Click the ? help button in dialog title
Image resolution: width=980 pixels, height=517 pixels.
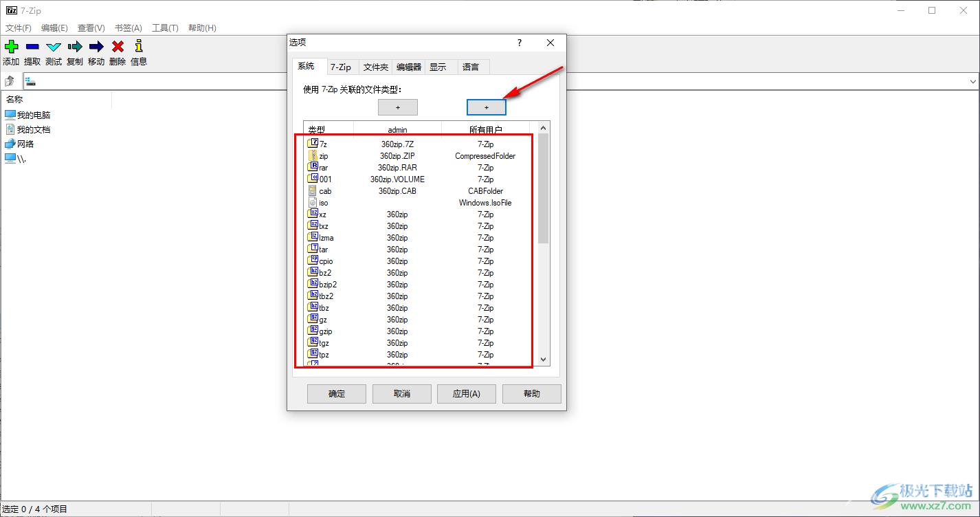click(519, 43)
